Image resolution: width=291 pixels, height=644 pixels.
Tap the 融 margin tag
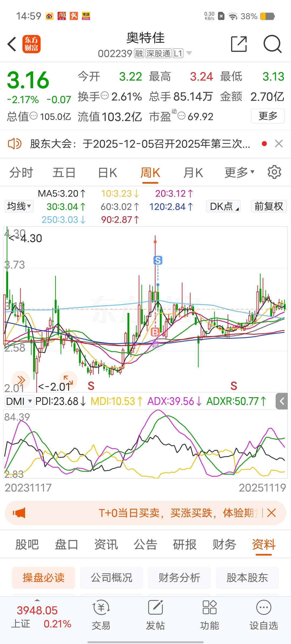139,53
